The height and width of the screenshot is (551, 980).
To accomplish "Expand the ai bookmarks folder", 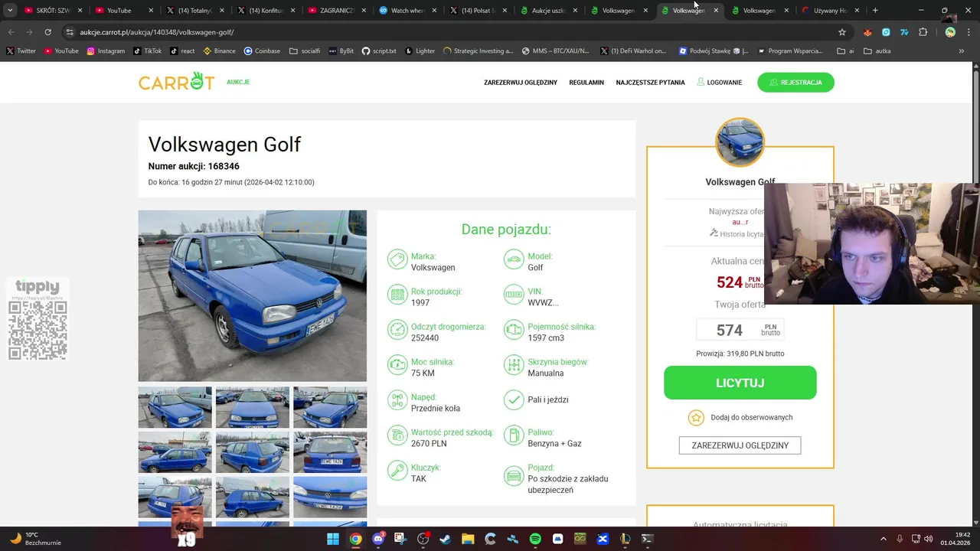I will point(846,51).
